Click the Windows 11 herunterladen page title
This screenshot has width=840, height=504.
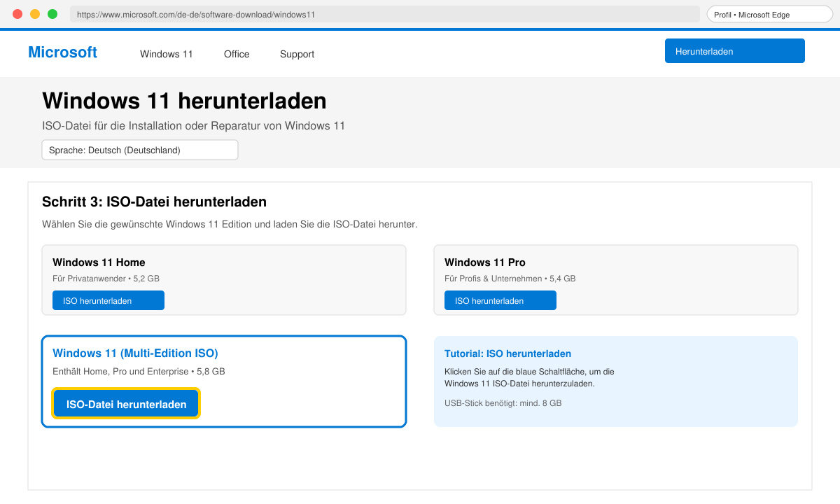click(x=184, y=101)
